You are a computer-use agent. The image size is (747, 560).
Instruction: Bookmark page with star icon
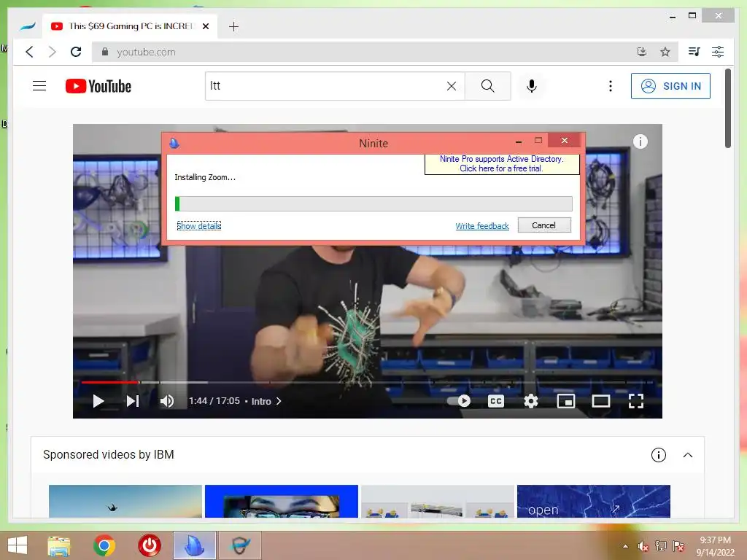coord(665,52)
